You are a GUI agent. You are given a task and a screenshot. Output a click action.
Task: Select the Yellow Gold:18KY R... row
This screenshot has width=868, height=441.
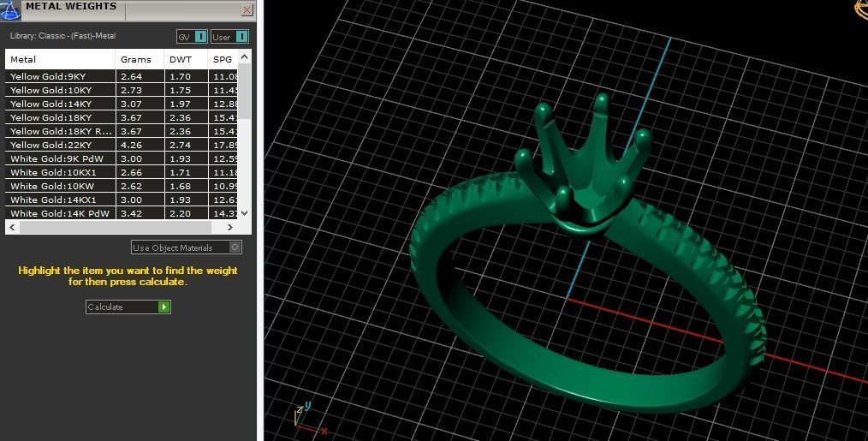pos(122,131)
